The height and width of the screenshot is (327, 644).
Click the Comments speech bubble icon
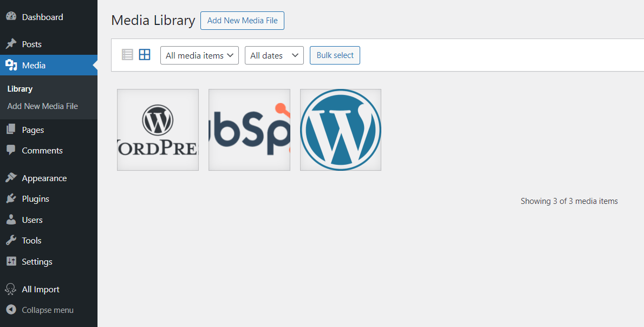click(11, 150)
